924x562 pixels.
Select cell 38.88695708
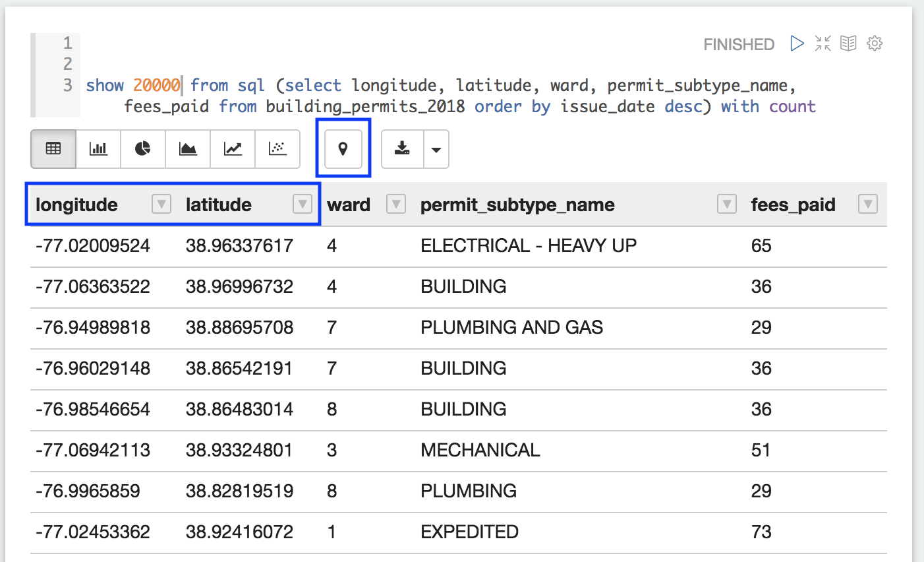(x=239, y=328)
